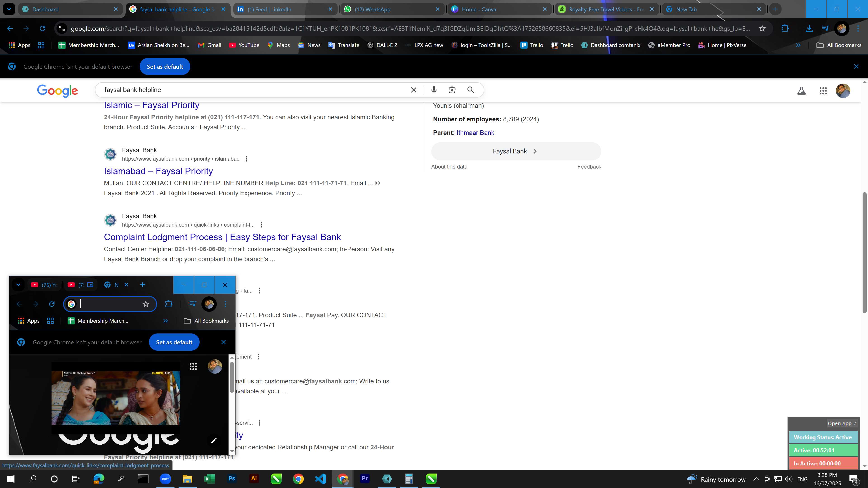Image resolution: width=868 pixels, height=488 pixels.
Task: Bookmark star in small window address bar
Action: [x=146, y=304]
